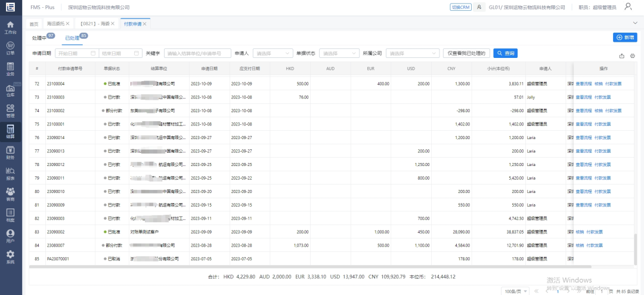The image size is (644, 295).
Task: Click 核销 link for row 23100002
Action: coord(599,110)
